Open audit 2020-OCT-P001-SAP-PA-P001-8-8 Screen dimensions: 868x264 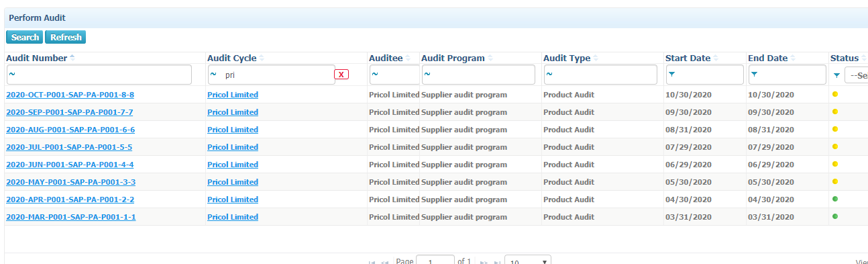70,95
